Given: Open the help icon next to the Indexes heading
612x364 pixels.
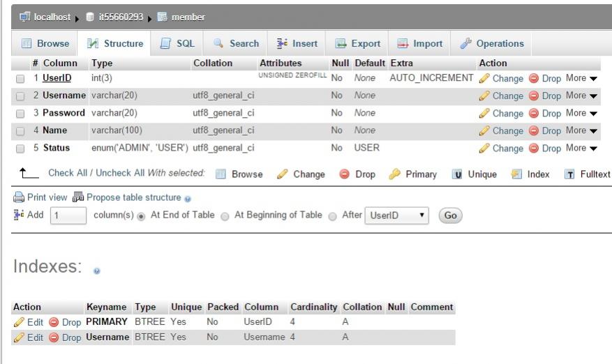Looking at the screenshot, I should [97, 271].
